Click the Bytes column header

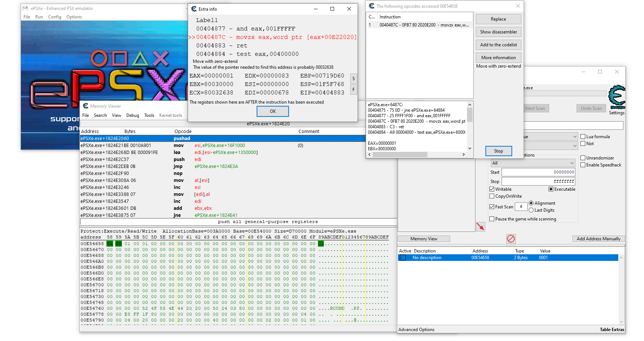point(148,131)
